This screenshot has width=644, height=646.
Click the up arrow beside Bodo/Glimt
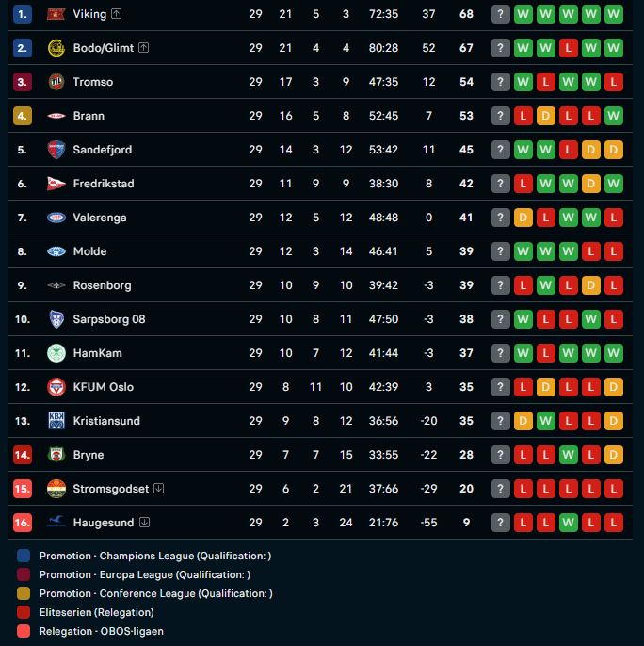point(144,48)
